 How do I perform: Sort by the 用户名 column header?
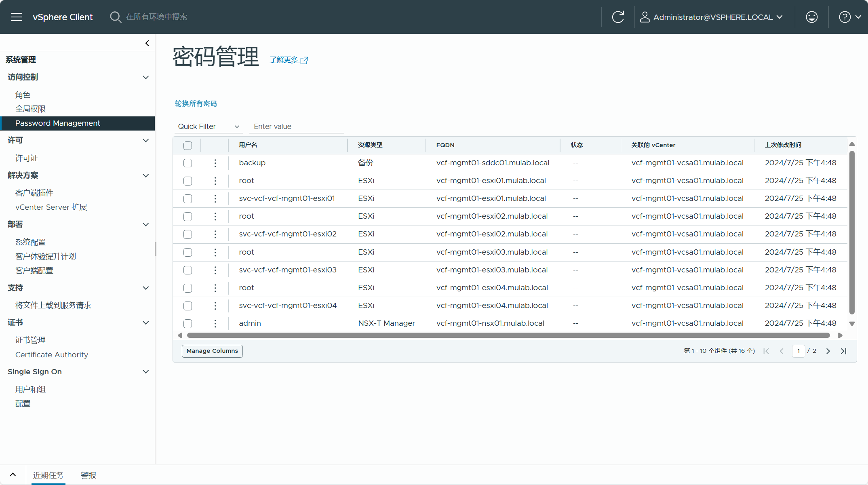tap(248, 145)
